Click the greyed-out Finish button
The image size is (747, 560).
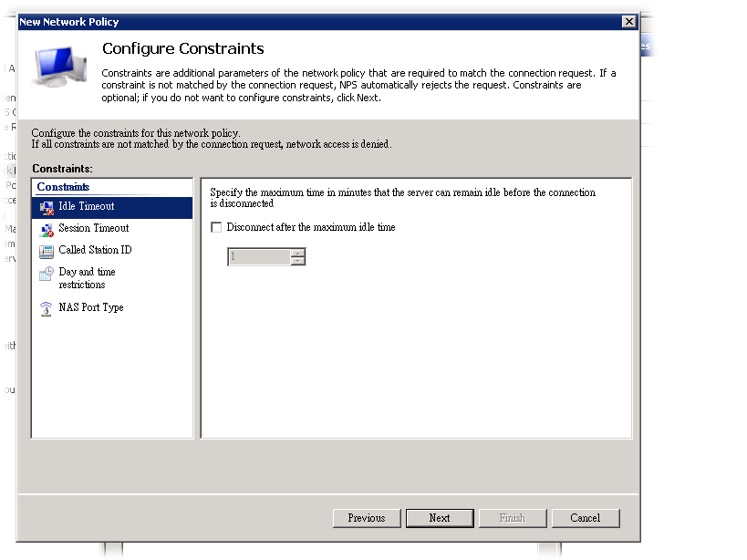point(512,518)
